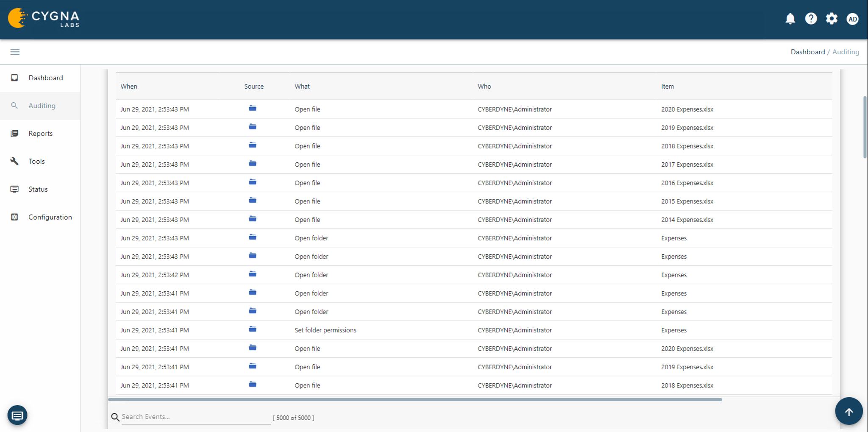This screenshot has width=868, height=432.
Task: Open the chat bubble in bottom left corner
Action: [x=17, y=415]
